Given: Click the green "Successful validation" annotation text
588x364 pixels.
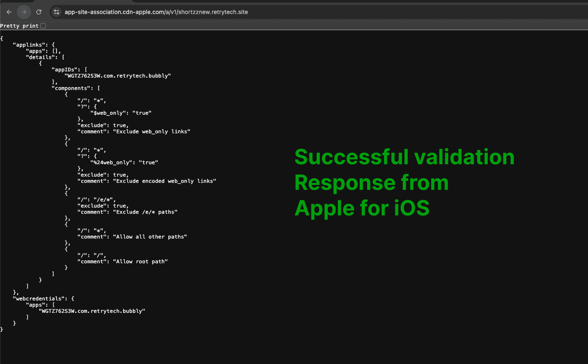Looking at the screenshot, I should (x=404, y=157).
